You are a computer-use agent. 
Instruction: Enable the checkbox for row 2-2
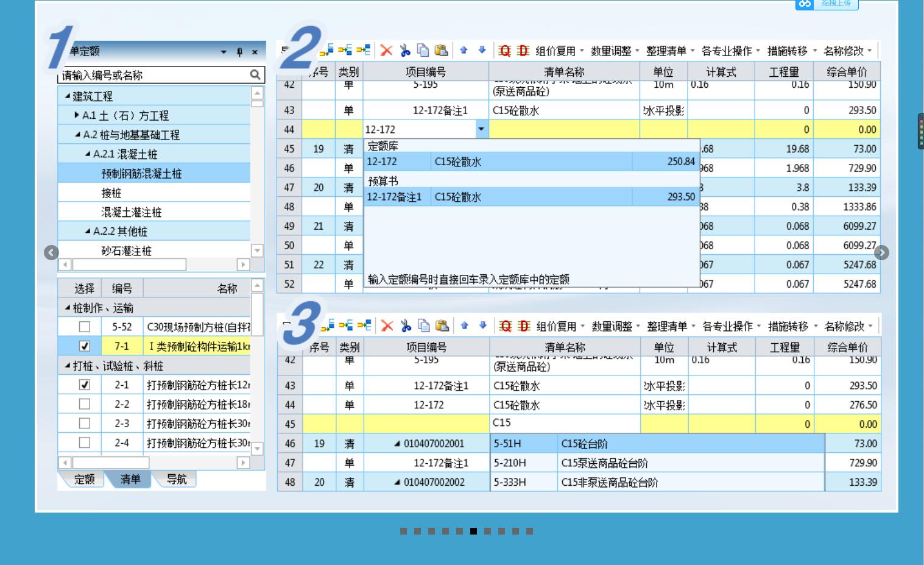pos(85,404)
